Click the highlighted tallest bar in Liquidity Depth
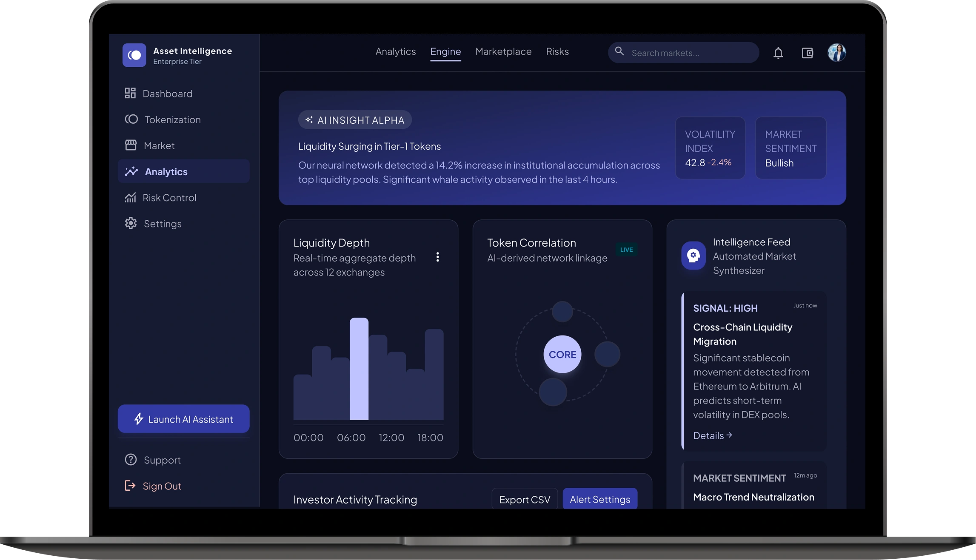 (x=359, y=369)
